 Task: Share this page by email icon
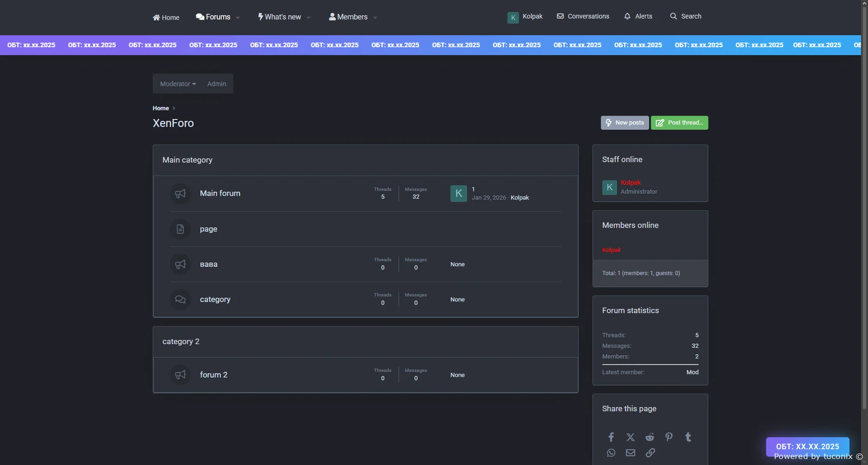(631, 452)
